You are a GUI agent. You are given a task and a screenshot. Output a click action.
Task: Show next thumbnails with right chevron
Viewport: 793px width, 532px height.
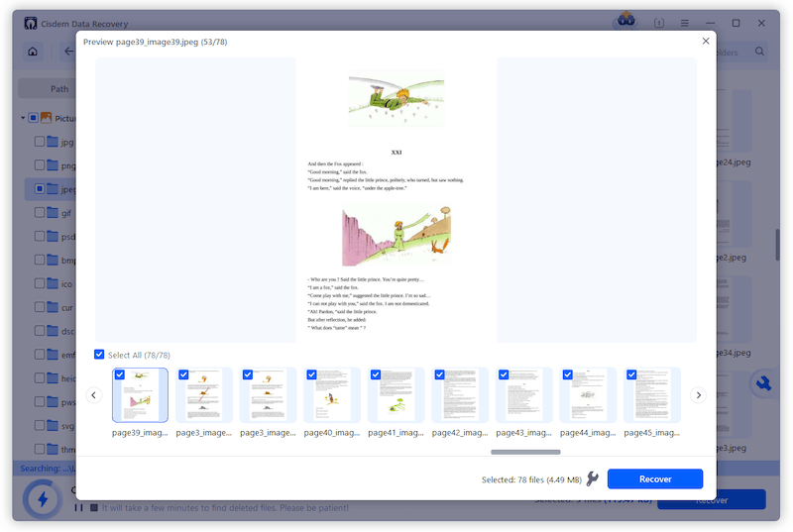pyautogui.click(x=699, y=395)
